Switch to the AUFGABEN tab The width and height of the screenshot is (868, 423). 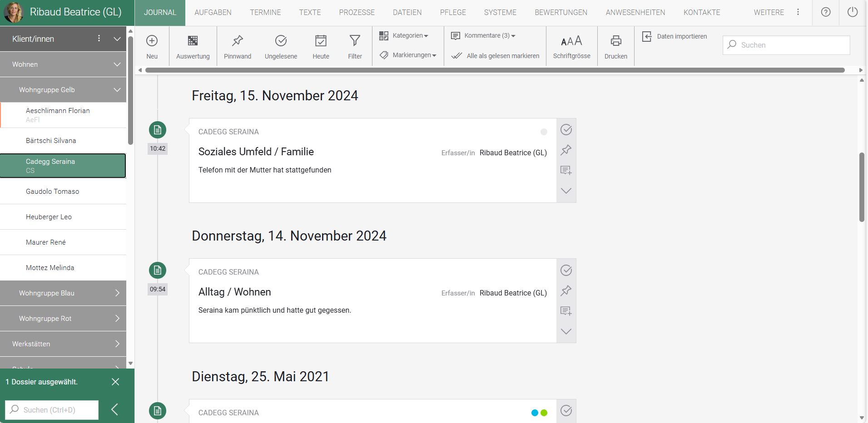coord(213,13)
